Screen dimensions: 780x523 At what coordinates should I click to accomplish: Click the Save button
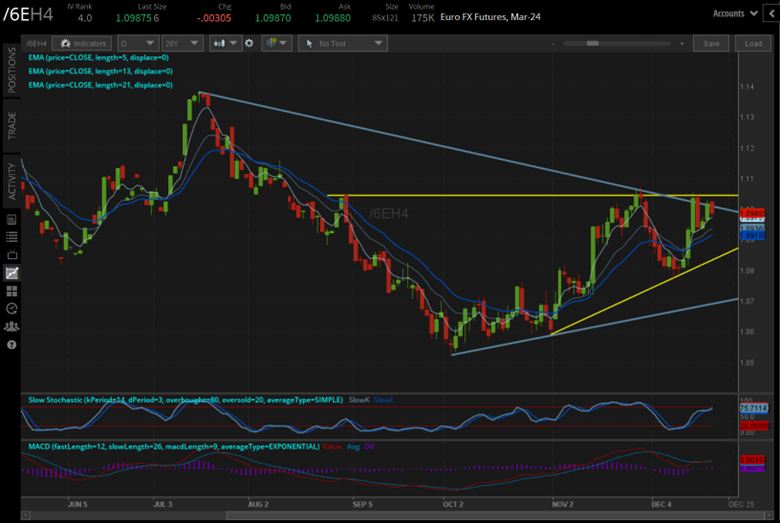coord(711,44)
